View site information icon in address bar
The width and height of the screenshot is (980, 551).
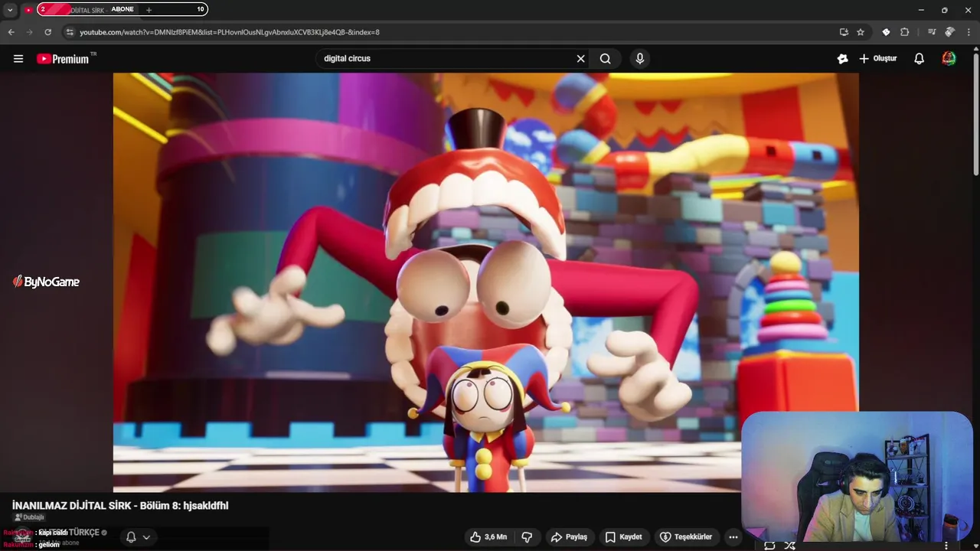[70, 32]
